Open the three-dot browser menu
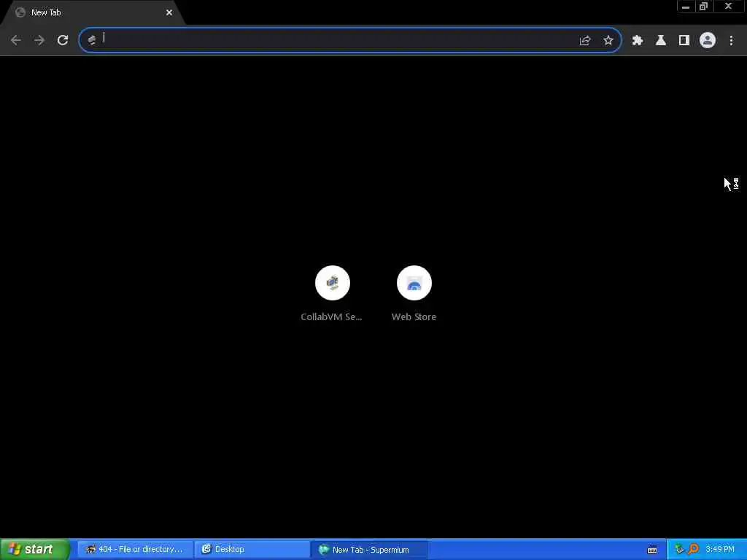 731,41
